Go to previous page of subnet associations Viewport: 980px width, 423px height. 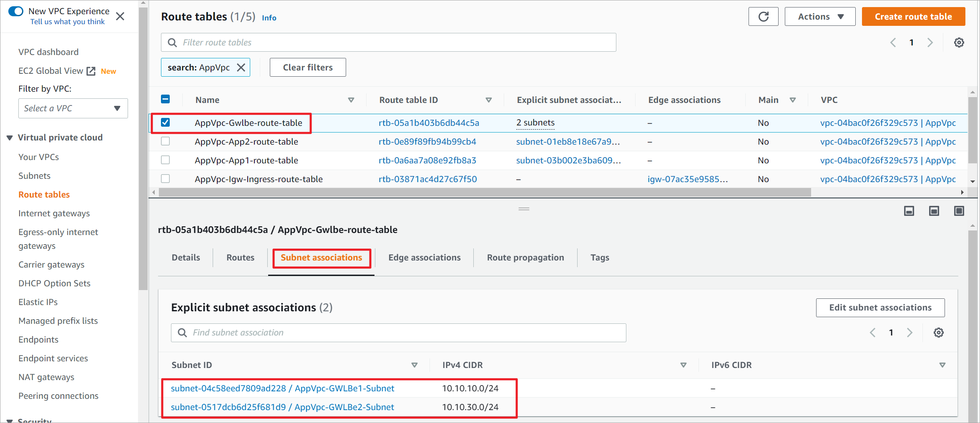pos(873,333)
